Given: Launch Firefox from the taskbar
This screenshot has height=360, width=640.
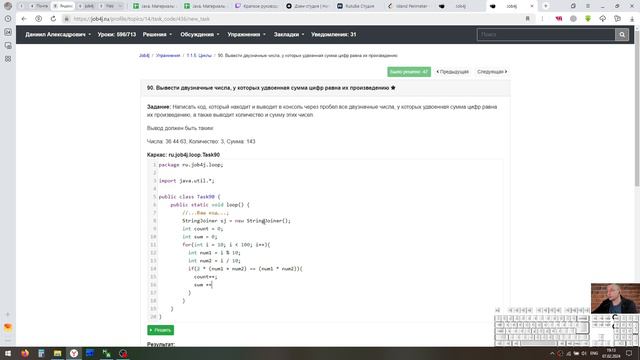Looking at the screenshot, I should coord(25,353).
